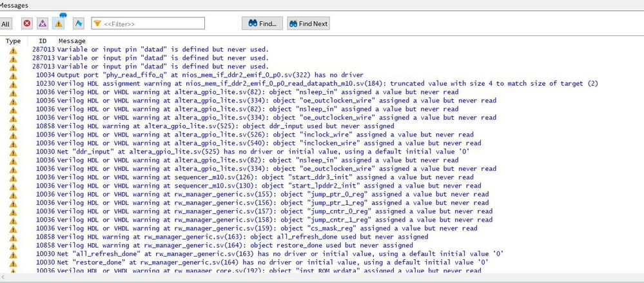Click warning icon of jump_ptr_0_reg message
Screen dimensions: 644x283
coord(13,194)
